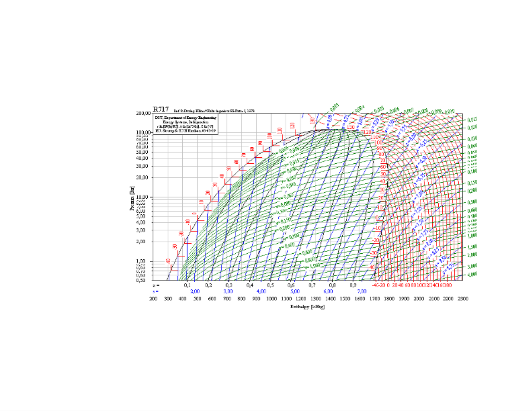Click the Enthalpy [kJ/kg] axis label
This screenshot has width=532, height=411.
[x=307, y=307]
